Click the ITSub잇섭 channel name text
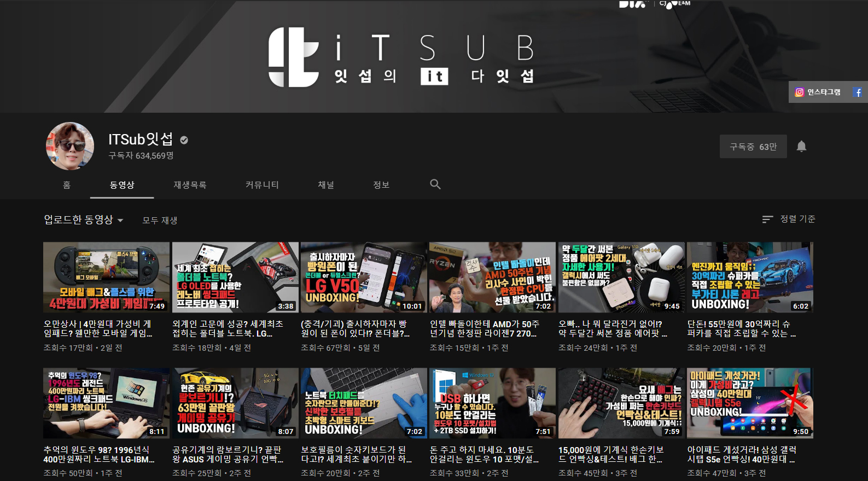This screenshot has width=868, height=481. [x=141, y=140]
